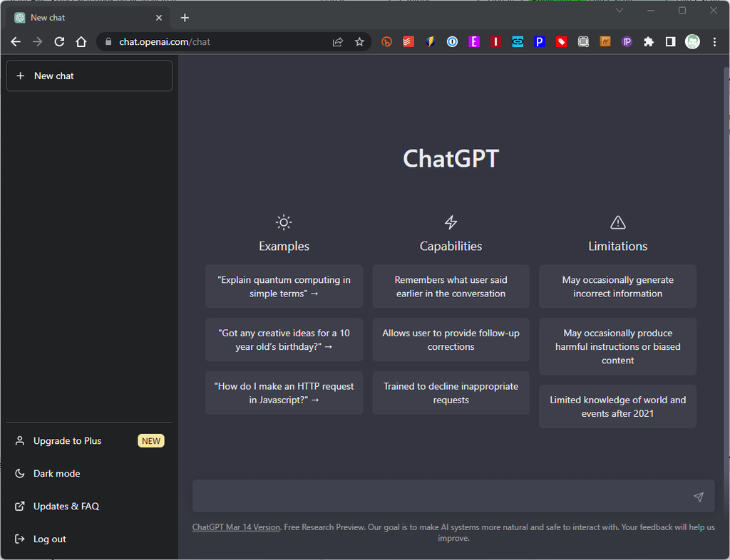Click the Limitations warning triangle icon

[x=617, y=222]
